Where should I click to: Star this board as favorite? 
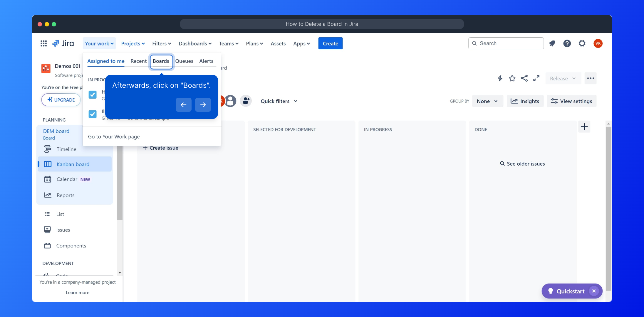[x=512, y=78]
